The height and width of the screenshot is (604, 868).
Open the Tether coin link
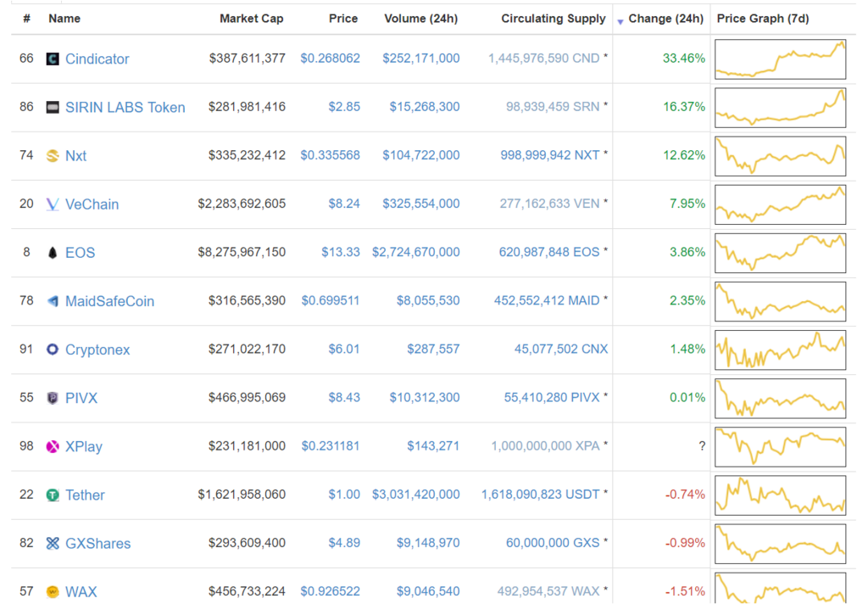85,495
